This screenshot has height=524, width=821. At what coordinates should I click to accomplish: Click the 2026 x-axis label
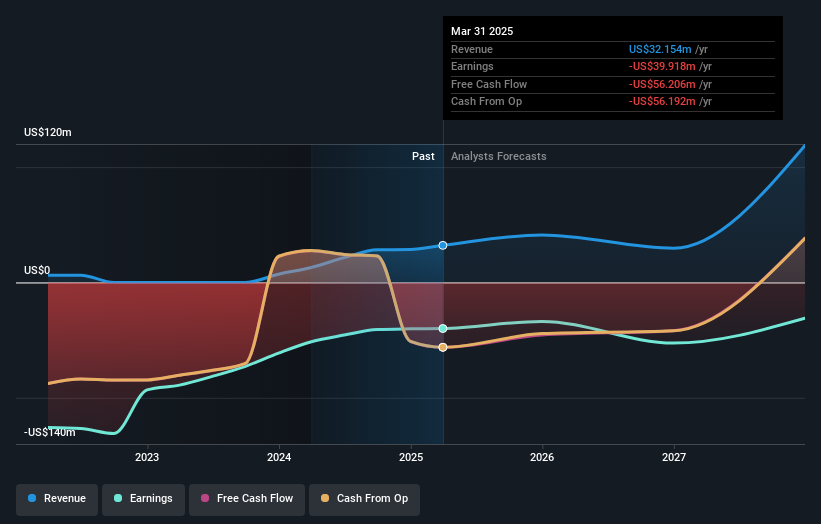click(542, 458)
